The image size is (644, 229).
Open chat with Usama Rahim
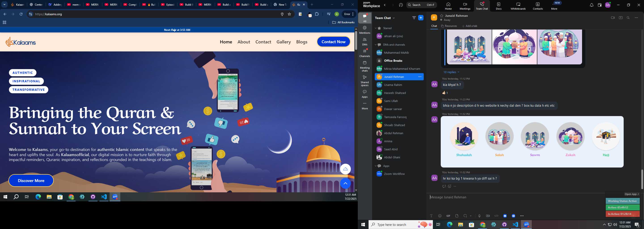[x=399, y=85]
